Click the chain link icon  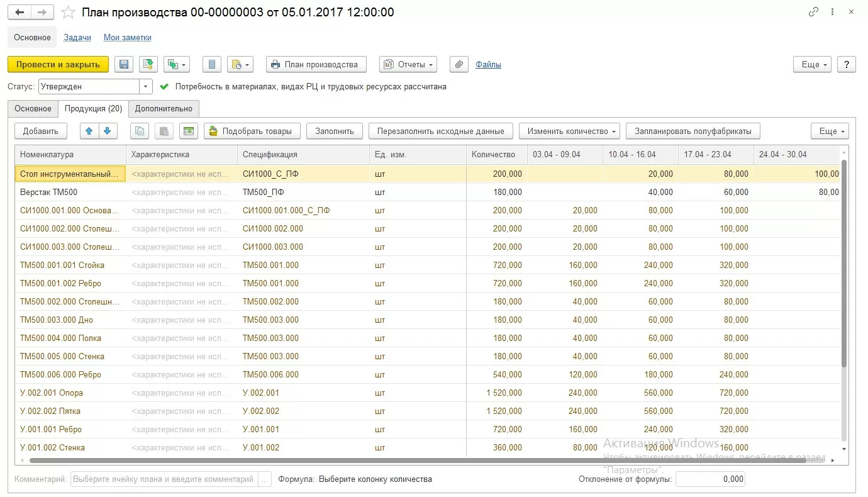(x=814, y=12)
